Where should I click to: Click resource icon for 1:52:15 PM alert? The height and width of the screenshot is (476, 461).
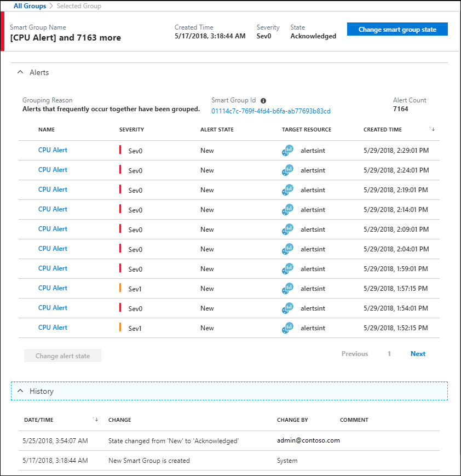tap(287, 328)
